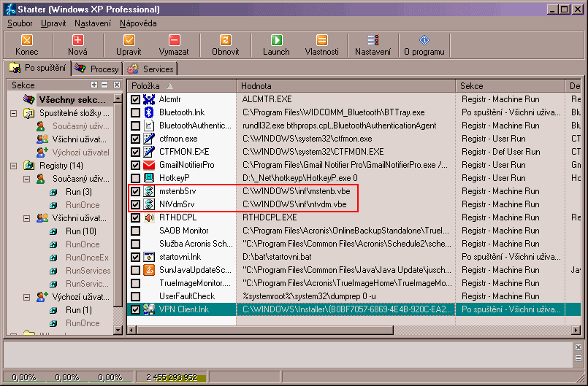Click horizontal scrollbar right arrow in list

tap(576, 330)
